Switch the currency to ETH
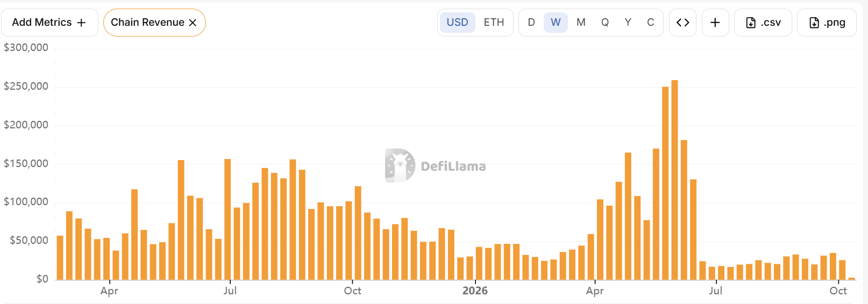Viewport: 868px width, 304px height. point(494,23)
